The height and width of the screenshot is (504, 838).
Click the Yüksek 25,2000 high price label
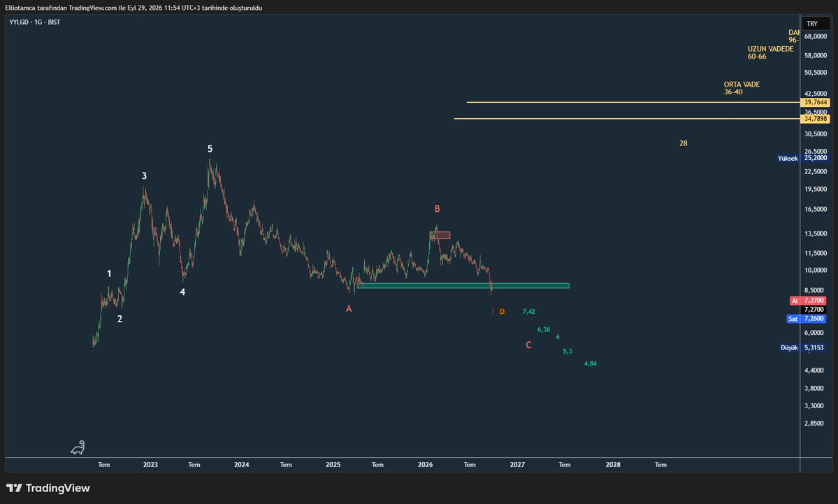(802, 158)
